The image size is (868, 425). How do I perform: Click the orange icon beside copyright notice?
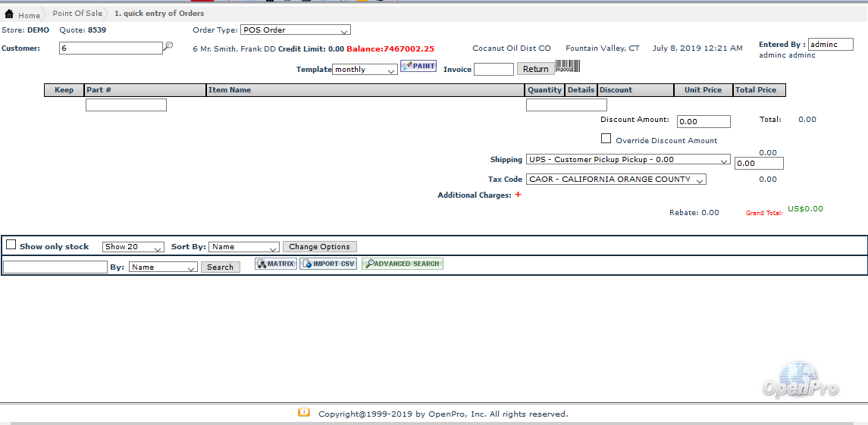click(304, 413)
